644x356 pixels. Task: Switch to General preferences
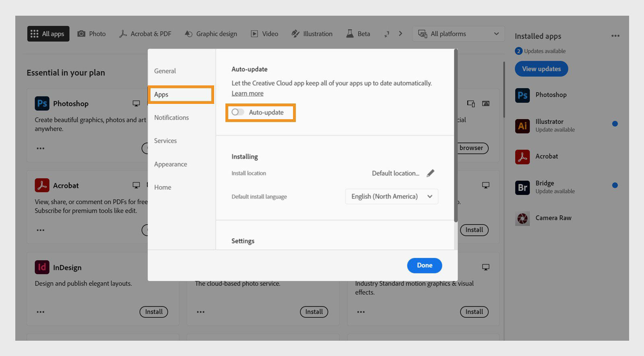pos(165,71)
